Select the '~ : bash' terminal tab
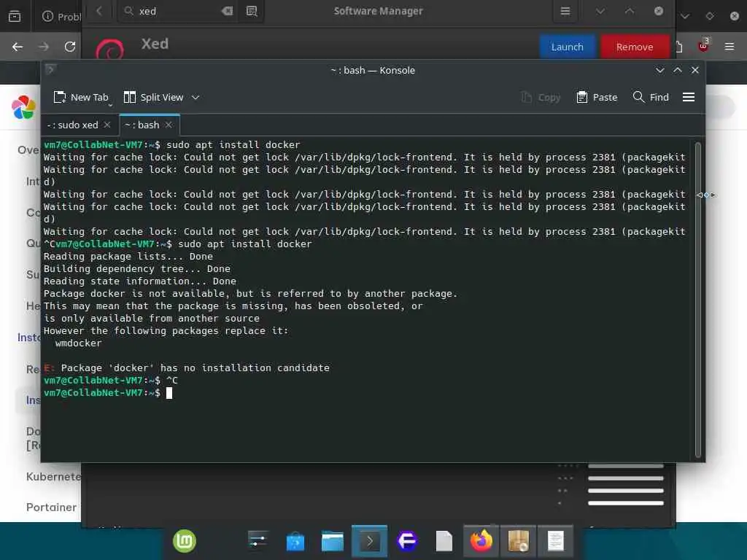Screen dimensions: 747x560 (x=142, y=125)
